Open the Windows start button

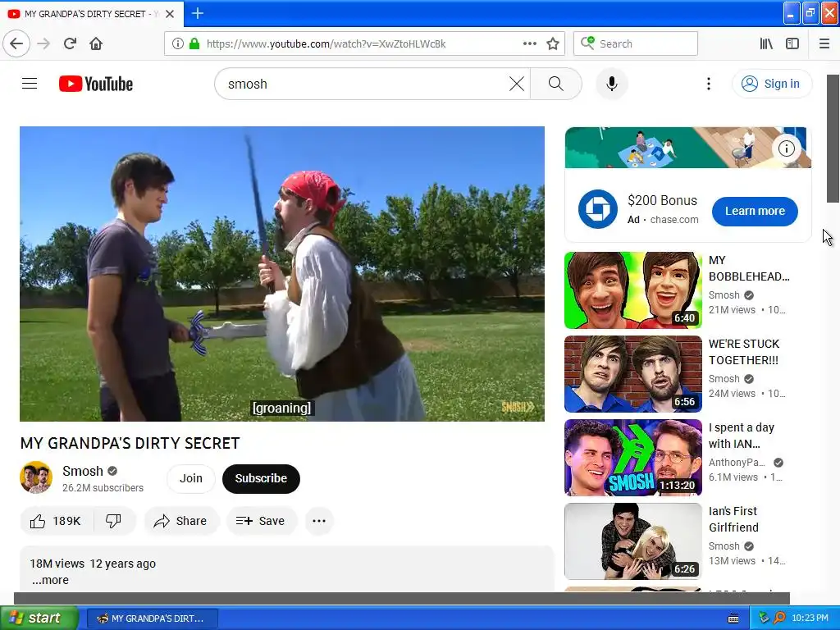pyautogui.click(x=39, y=618)
